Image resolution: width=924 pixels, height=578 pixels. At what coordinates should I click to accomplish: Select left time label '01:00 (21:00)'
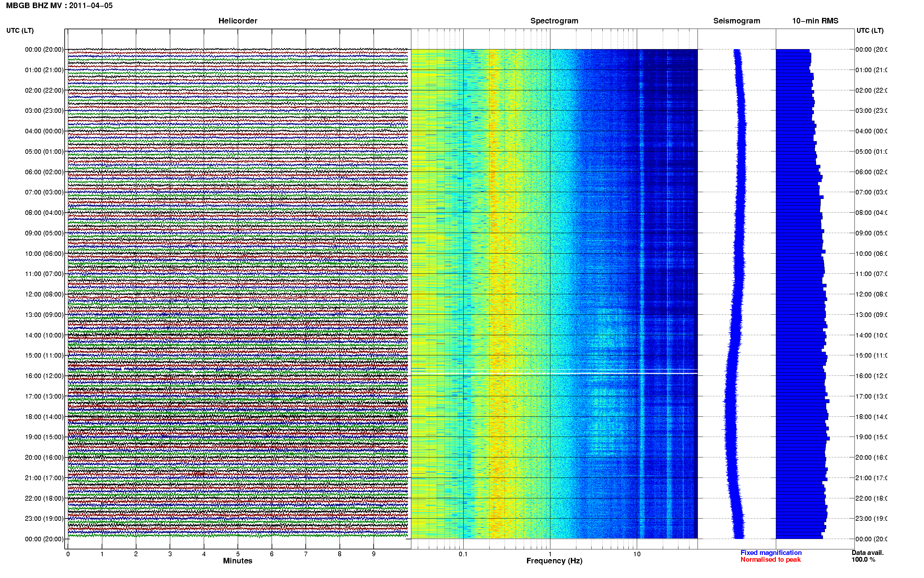click(44, 70)
